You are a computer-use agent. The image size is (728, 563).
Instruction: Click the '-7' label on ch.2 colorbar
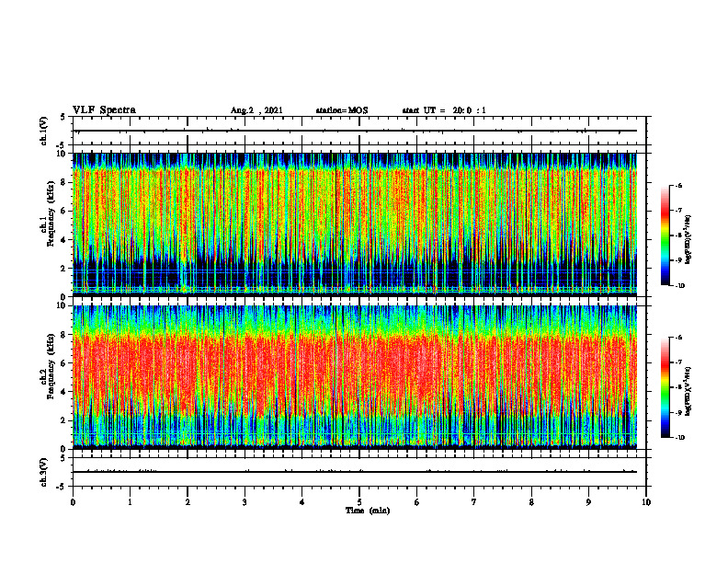click(679, 362)
